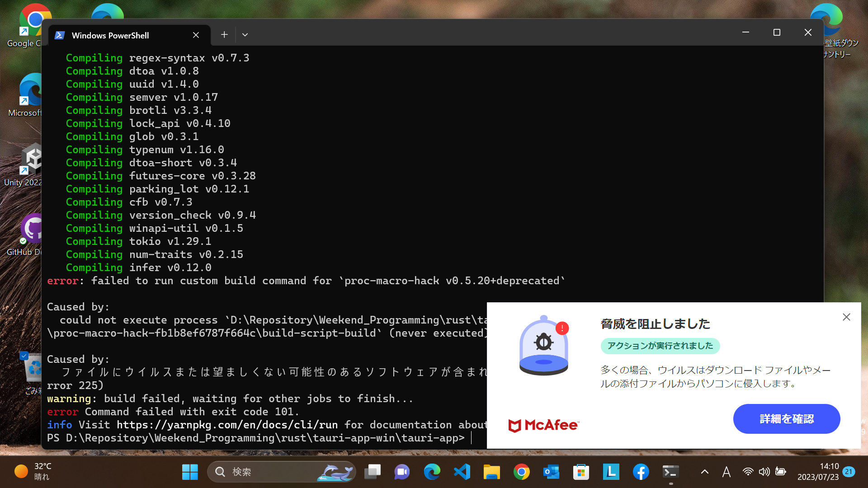The height and width of the screenshot is (488, 868).
Task: Minimize the PowerShell window
Action: (745, 33)
